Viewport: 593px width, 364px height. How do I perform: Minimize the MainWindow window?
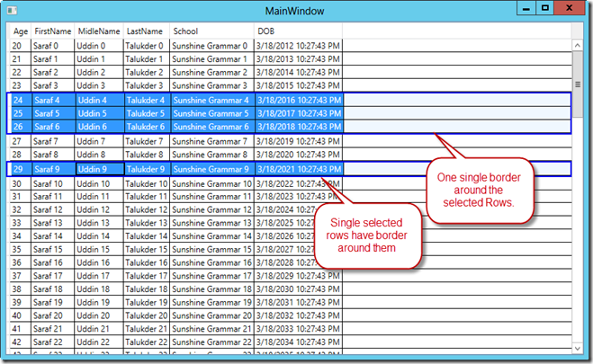(x=526, y=8)
